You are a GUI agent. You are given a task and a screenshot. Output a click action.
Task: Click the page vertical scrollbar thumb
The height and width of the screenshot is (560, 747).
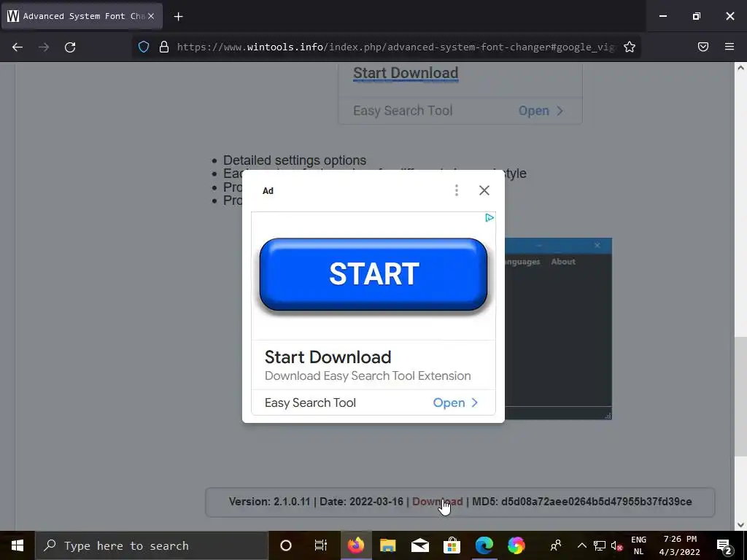tap(740, 396)
